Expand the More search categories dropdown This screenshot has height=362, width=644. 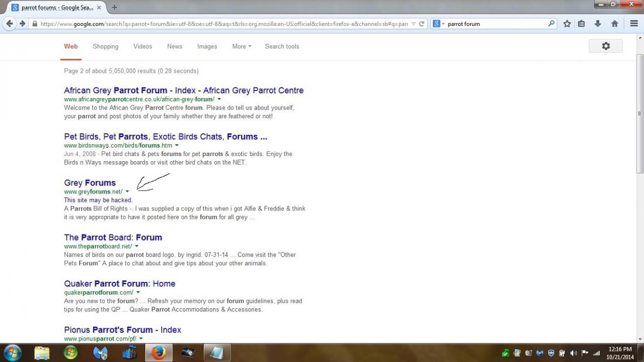241,46
